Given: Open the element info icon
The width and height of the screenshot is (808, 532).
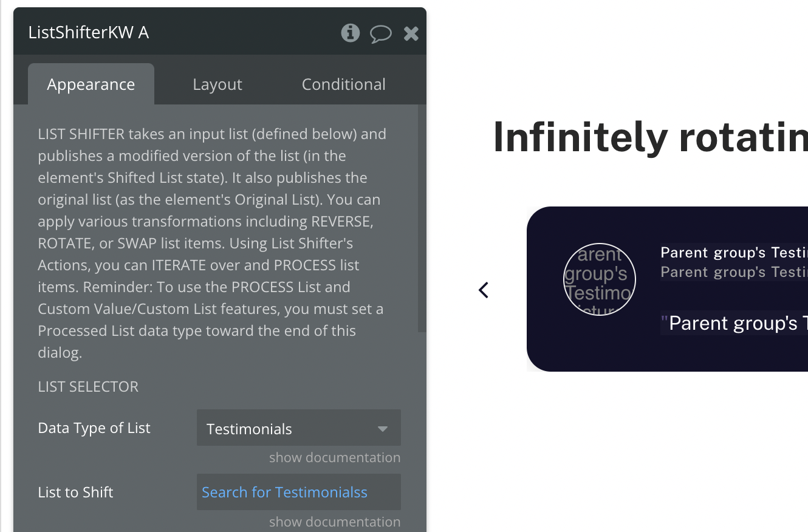Looking at the screenshot, I should click(350, 33).
